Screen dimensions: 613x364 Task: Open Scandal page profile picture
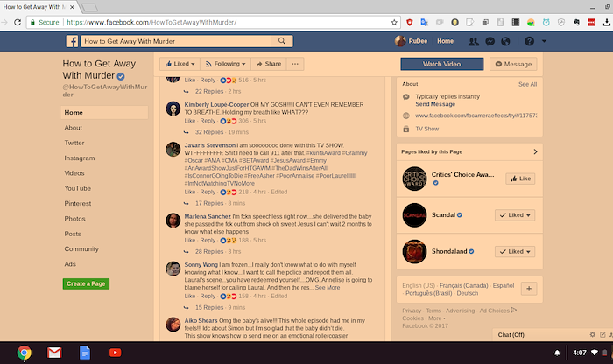pos(414,215)
